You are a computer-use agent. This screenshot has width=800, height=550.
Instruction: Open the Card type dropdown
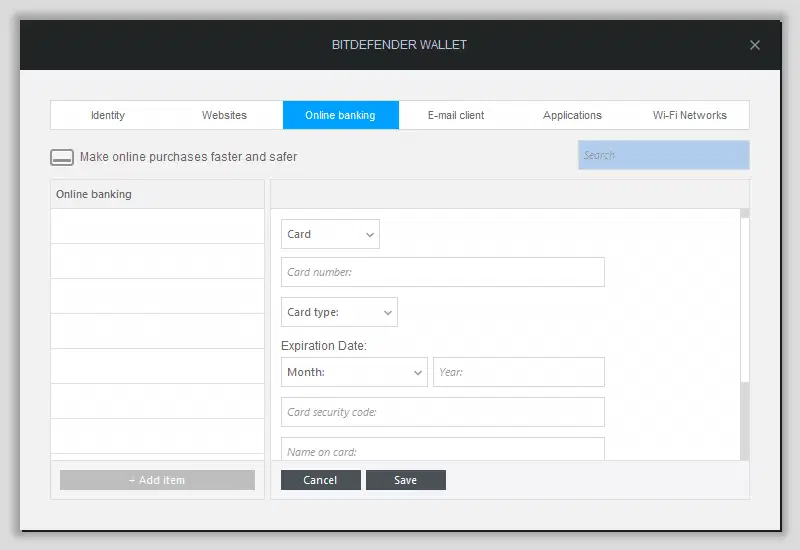pos(339,312)
